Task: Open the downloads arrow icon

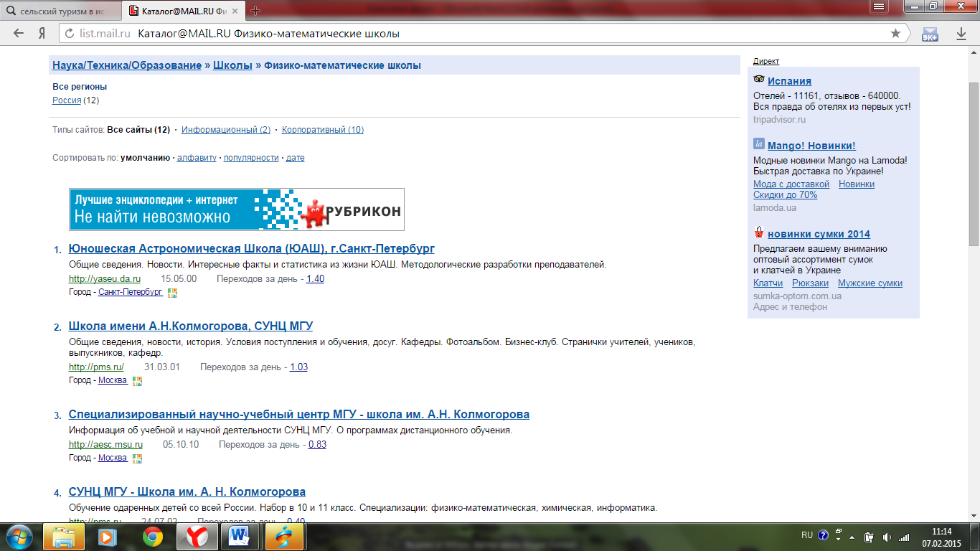Action: (961, 34)
